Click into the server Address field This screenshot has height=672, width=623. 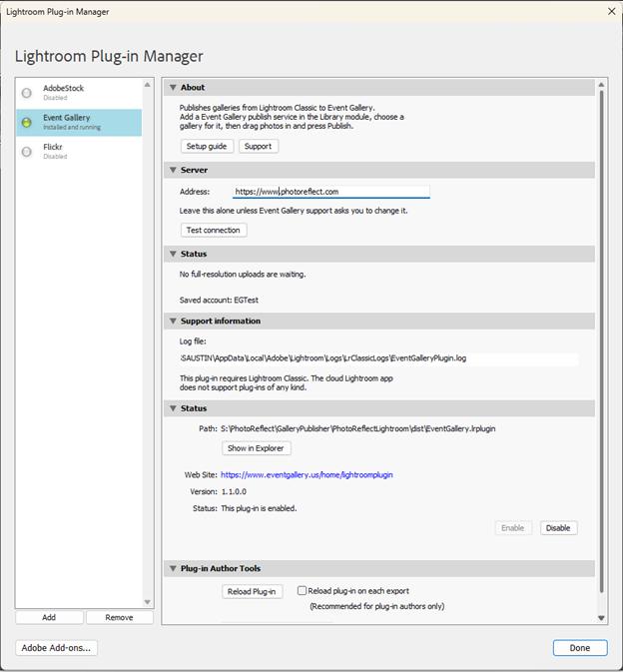pos(330,192)
